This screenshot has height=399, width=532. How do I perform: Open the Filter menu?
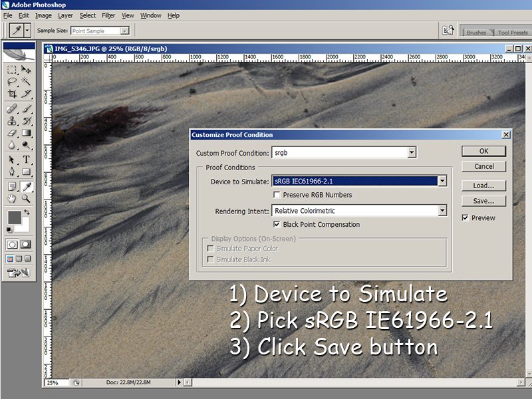coord(108,15)
